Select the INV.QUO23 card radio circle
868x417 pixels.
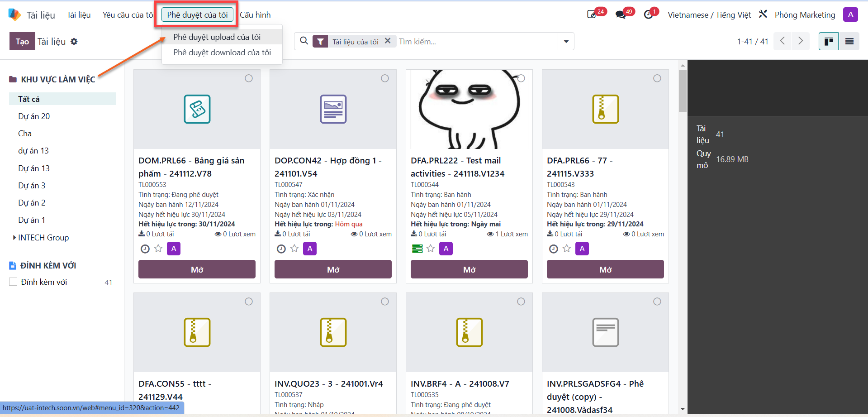(385, 302)
